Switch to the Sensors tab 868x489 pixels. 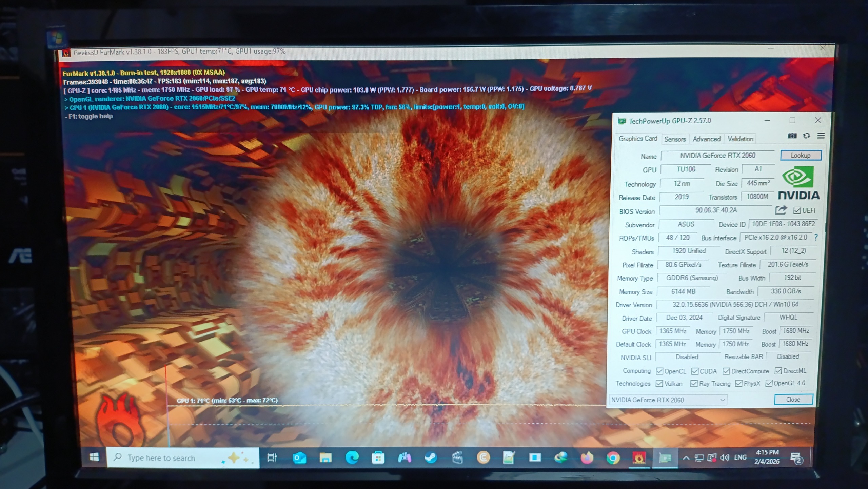tap(675, 139)
